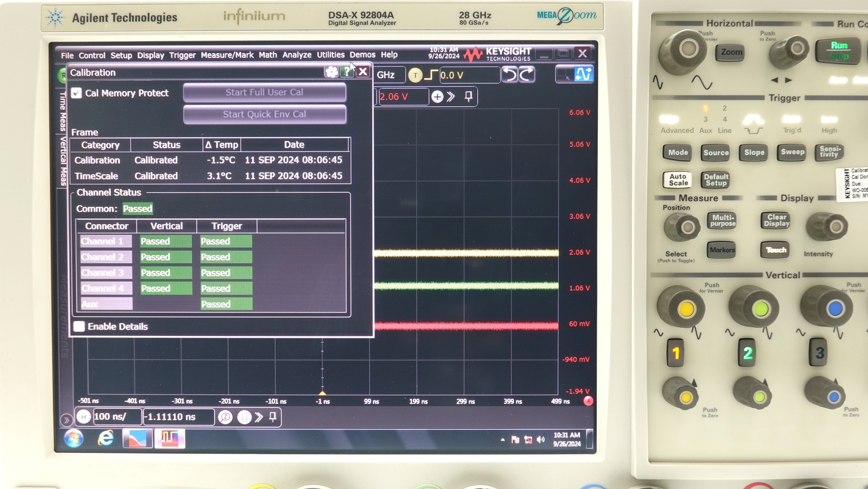Pin the horizontal toolbar
The width and height of the screenshot is (868, 489).
(x=273, y=417)
